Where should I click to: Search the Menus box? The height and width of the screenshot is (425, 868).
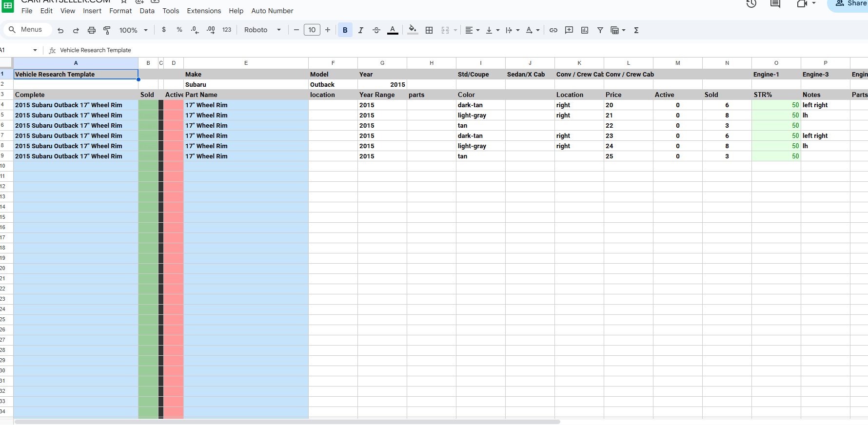coord(28,30)
